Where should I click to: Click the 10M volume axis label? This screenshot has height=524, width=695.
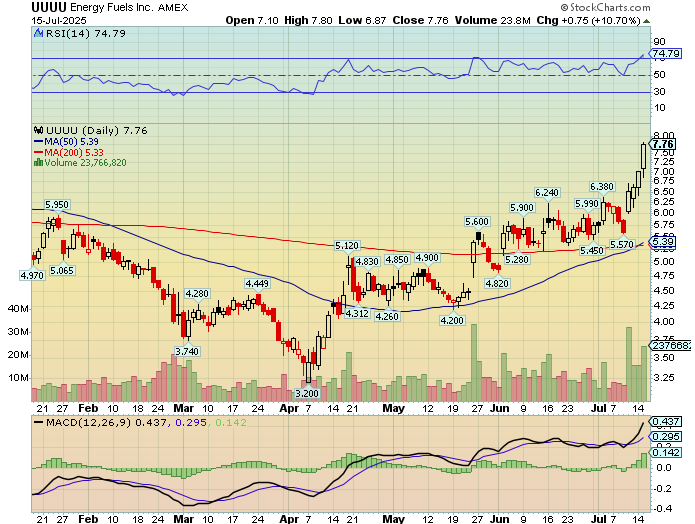[x=18, y=378]
